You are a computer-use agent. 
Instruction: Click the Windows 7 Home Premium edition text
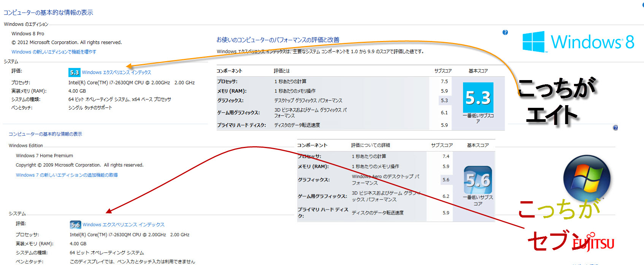[44, 156]
